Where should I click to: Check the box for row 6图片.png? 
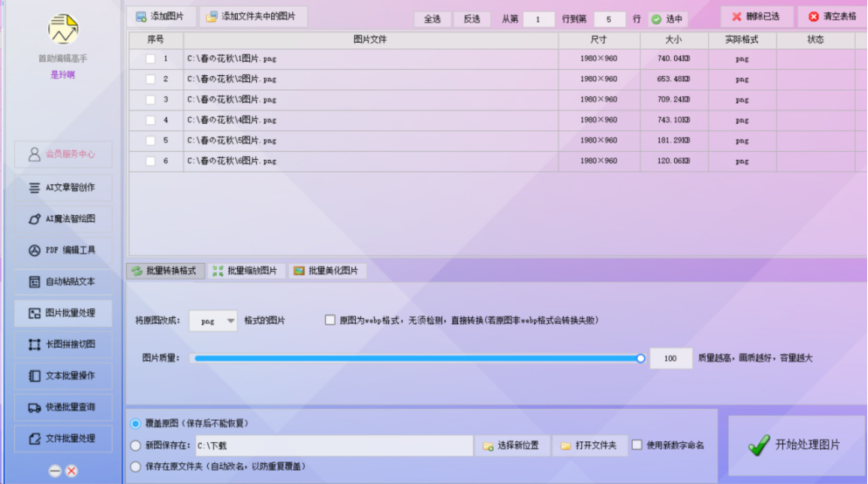[x=150, y=161]
